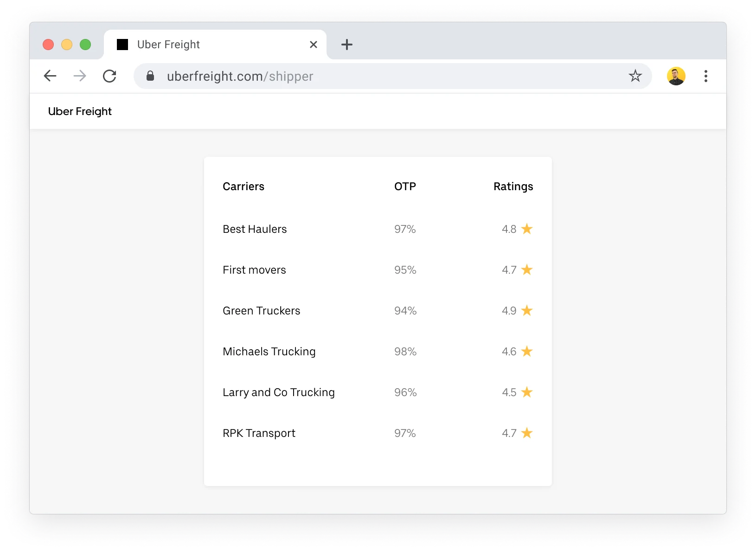Click the padlock icon in address bar
Screen dimensions: 756x551
click(151, 76)
